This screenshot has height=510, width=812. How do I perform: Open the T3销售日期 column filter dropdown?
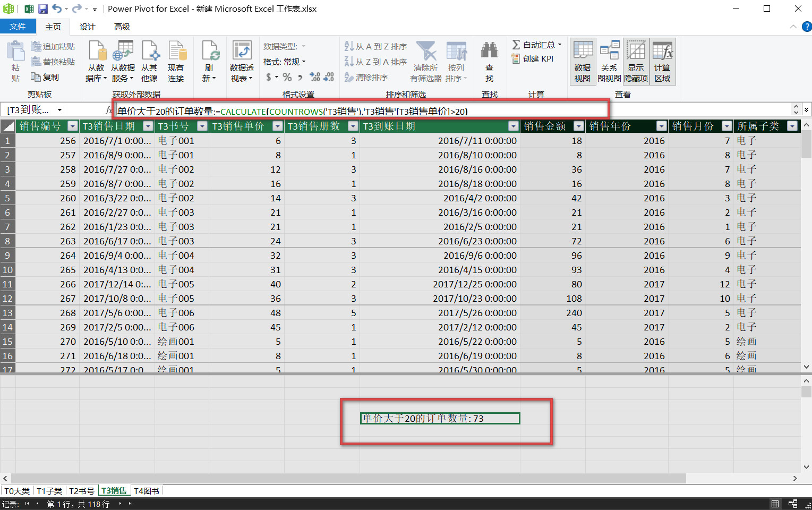148,126
